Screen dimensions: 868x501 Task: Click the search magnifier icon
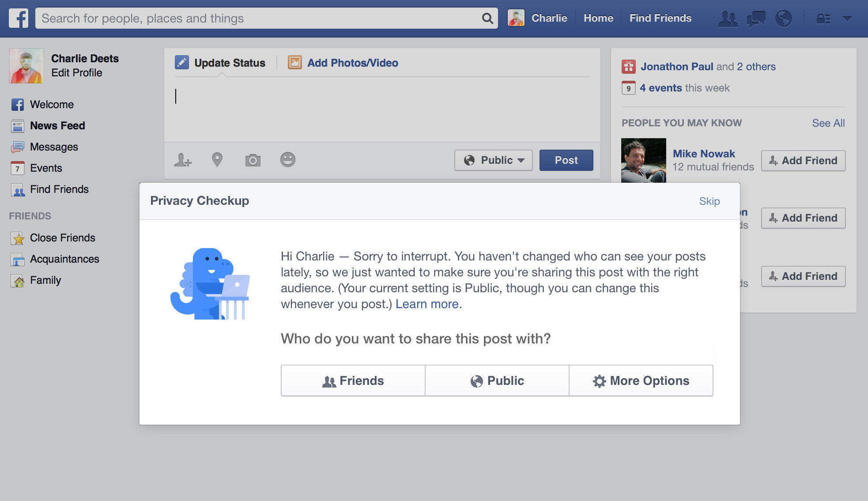[x=487, y=18]
